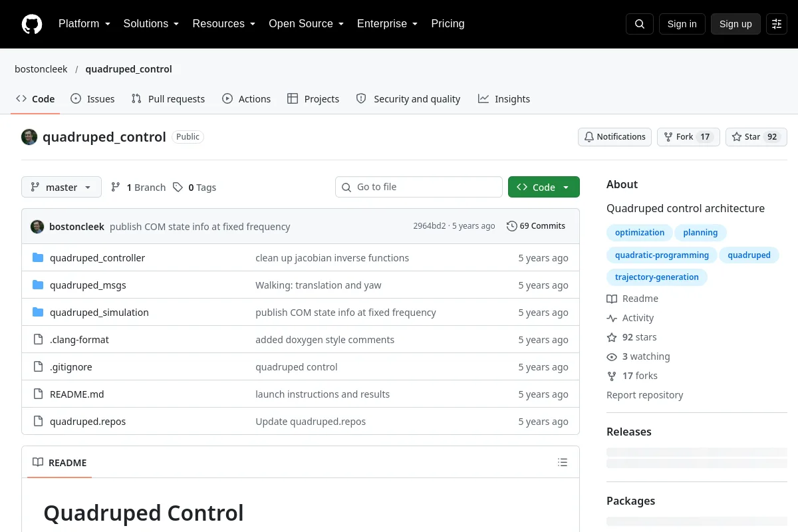Screen dimensions: 798x532
Task: Click the history clock icon by 69 Commits
Action: click(x=511, y=226)
